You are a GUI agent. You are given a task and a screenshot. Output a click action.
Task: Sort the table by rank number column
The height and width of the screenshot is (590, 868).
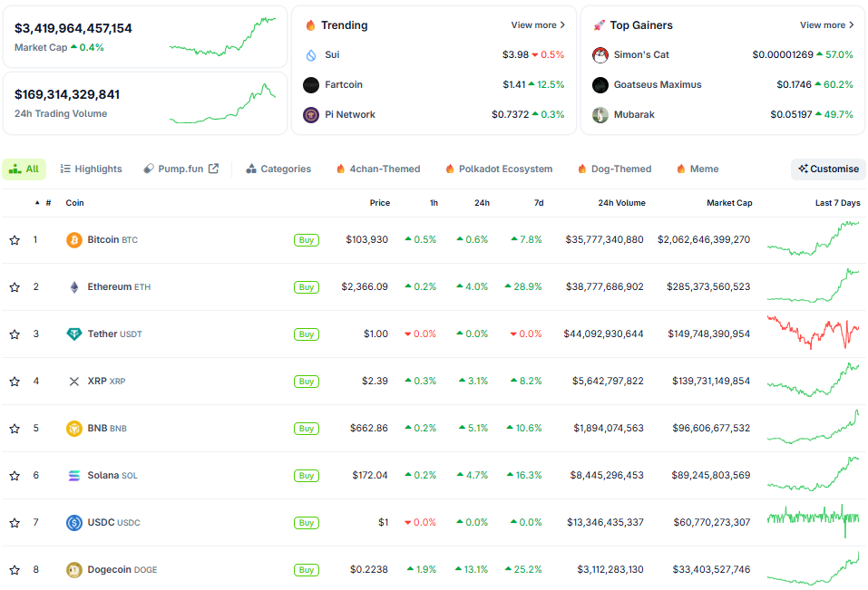[x=44, y=203]
